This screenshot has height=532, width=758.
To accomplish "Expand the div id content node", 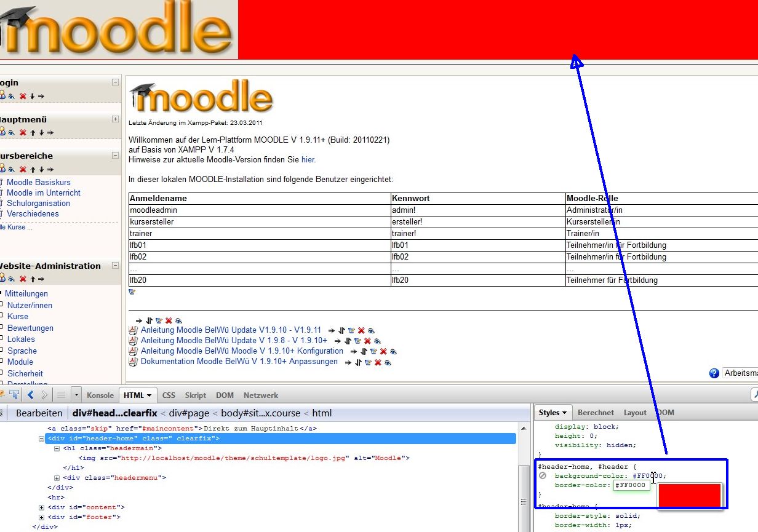I will coord(42,507).
